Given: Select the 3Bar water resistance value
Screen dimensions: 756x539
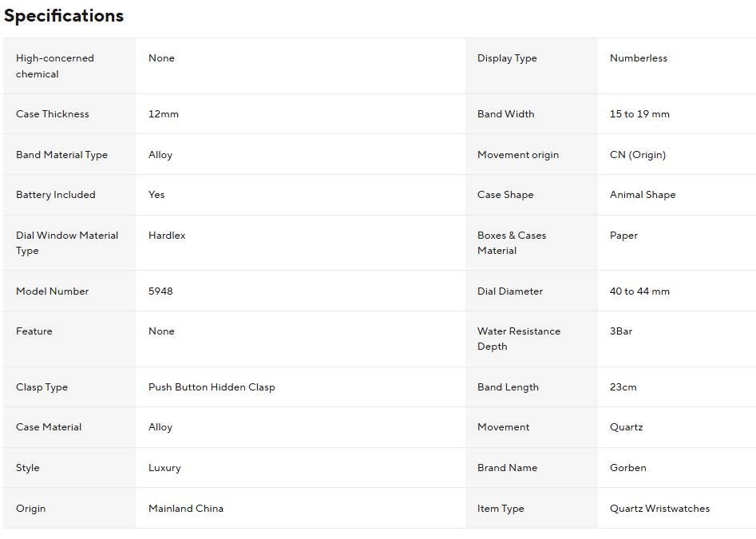Looking at the screenshot, I should coord(621,331).
